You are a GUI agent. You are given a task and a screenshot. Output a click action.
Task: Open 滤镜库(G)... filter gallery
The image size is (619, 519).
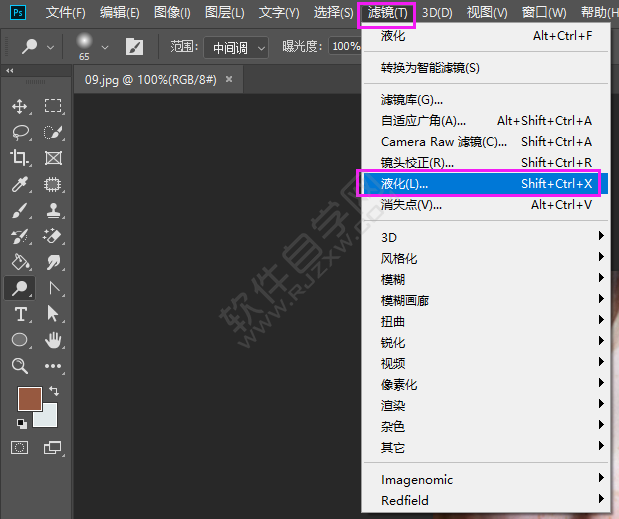(486, 100)
